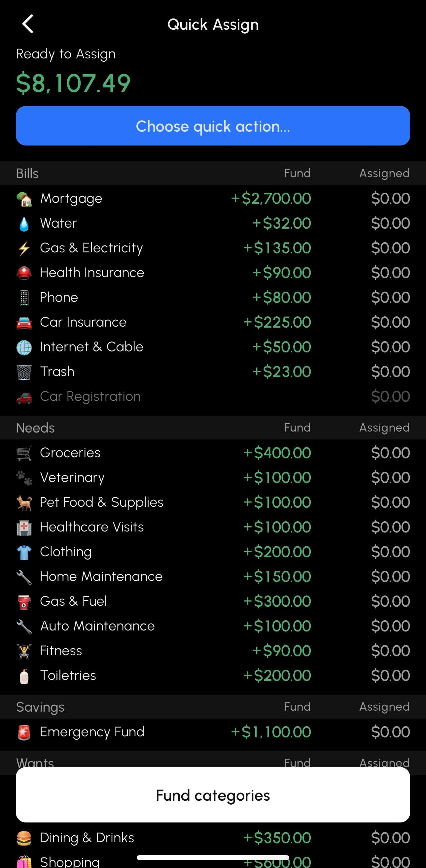Select the Needs group header
The width and height of the screenshot is (426, 868).
[x=35, y=428]
